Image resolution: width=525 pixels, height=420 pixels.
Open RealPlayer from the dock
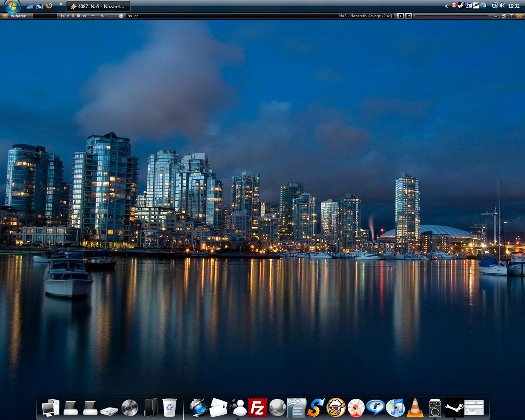click(x=375, y=408)
